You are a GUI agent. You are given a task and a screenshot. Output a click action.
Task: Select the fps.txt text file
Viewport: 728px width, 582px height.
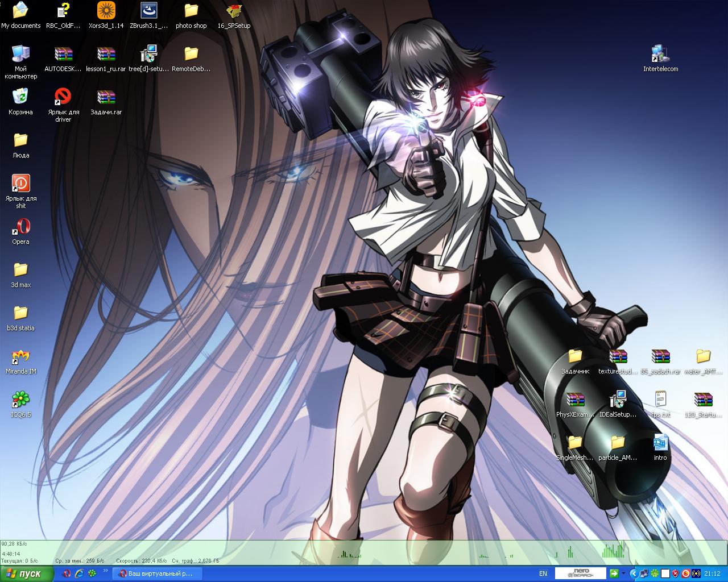point(660,400)
